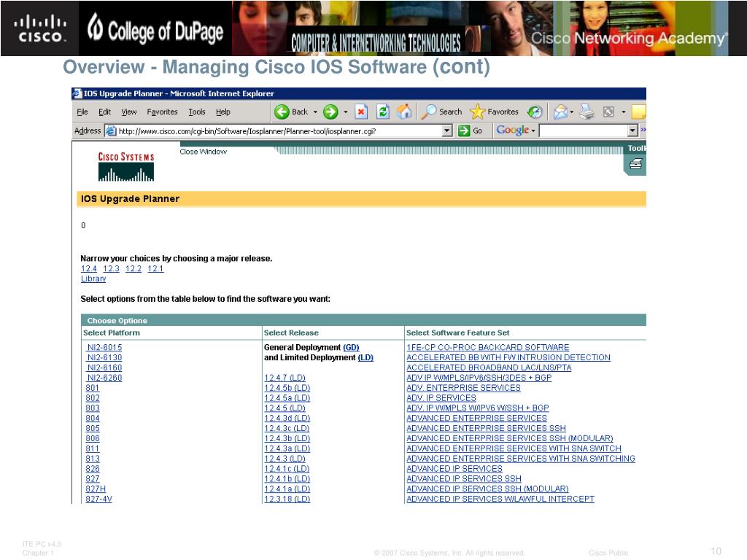Click the red Stop page icon
747x560 pixels.
(361, 112)
